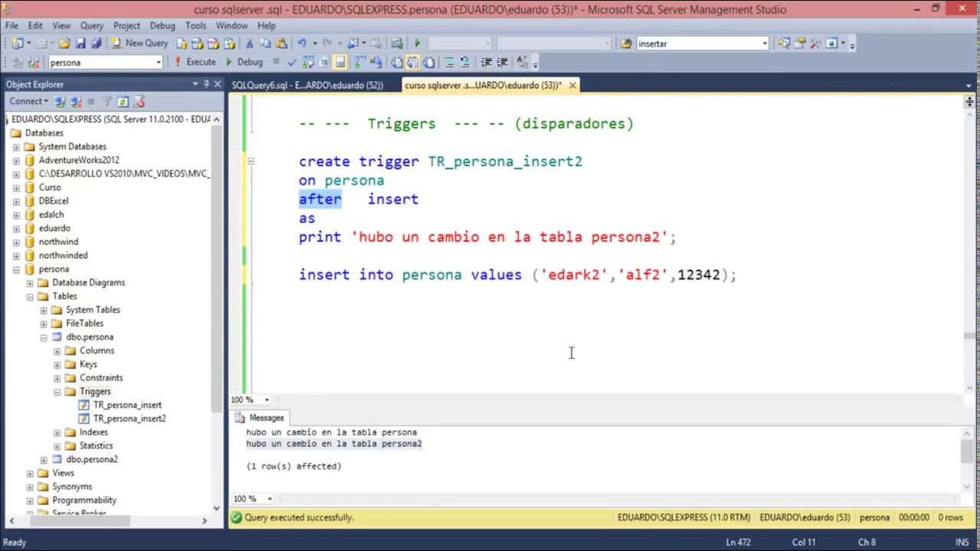Select the TR_persona_insert2 trigger
The width and height of the screenshot is (980, 551).
129,419
